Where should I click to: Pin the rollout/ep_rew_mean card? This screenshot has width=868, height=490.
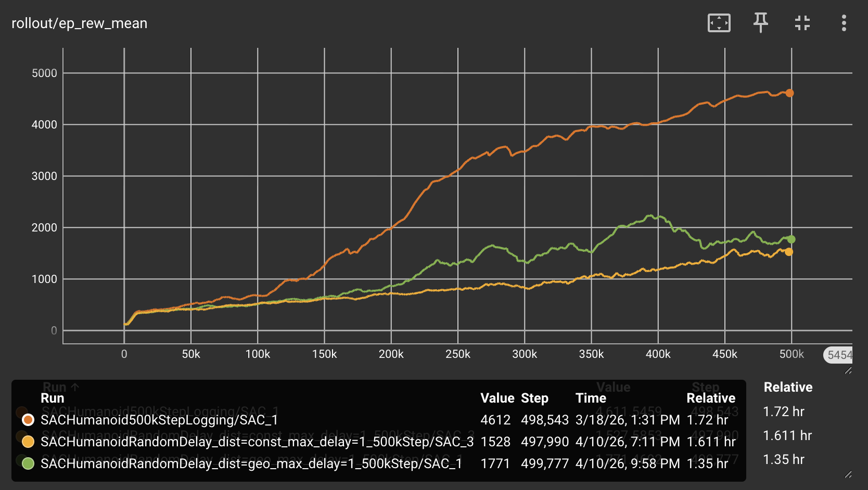click(760, 23)
